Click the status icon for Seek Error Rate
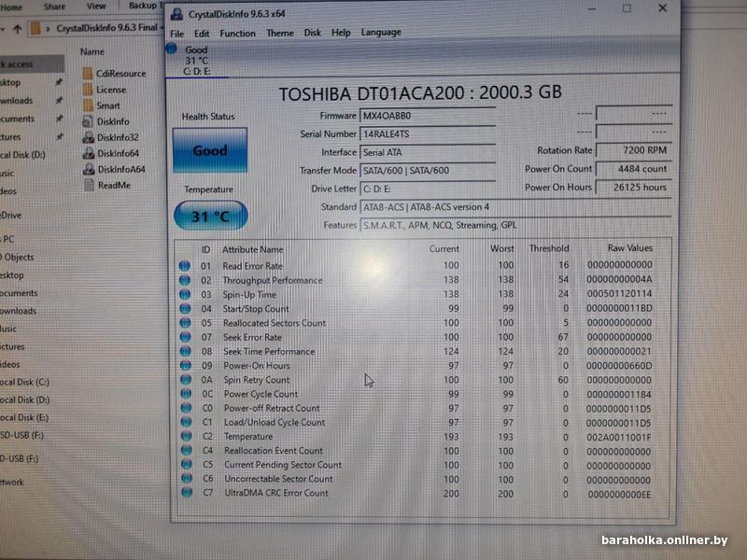Screen dimensions: 747x560 point(185,337)
